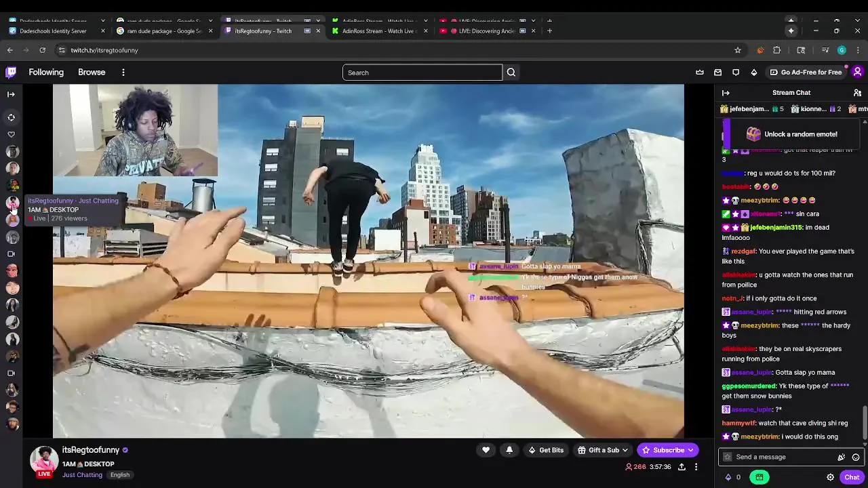
Task: Open the Browse page
Action: 92,73
